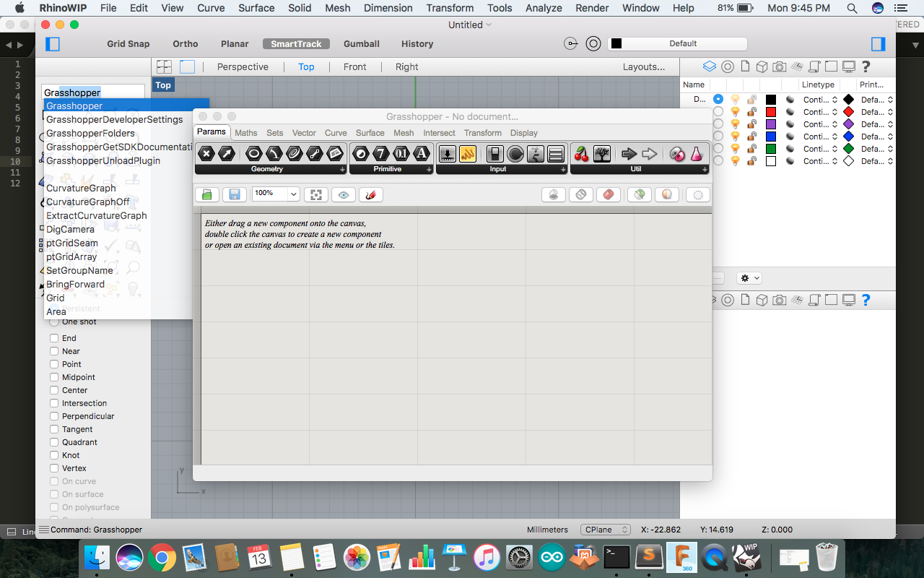Screen dimensions: 924x578
Task: Open the Transform menu in the menu bar
Action: 449,8
